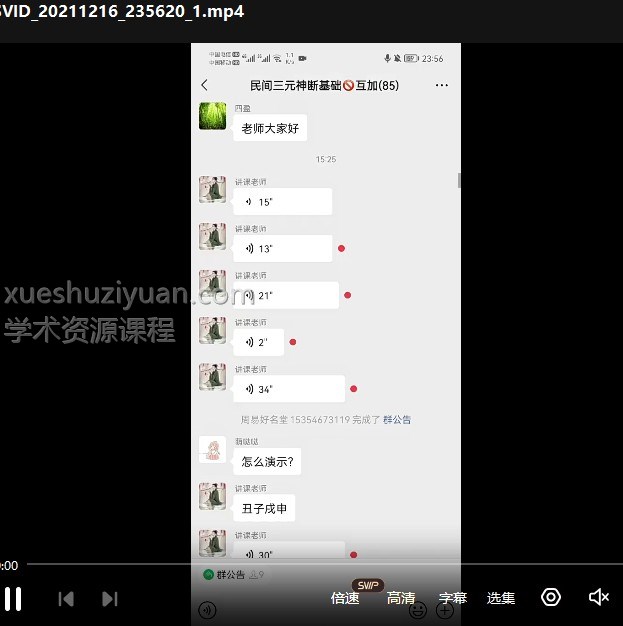This screenshot has width=623, height=626.
Task: Open the 倍速 playback speed menu
Action: [x=345, y=598]
